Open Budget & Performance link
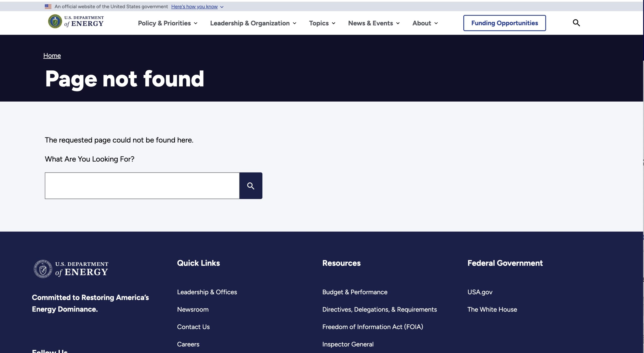The image size is (644, 353). point(355,292)
